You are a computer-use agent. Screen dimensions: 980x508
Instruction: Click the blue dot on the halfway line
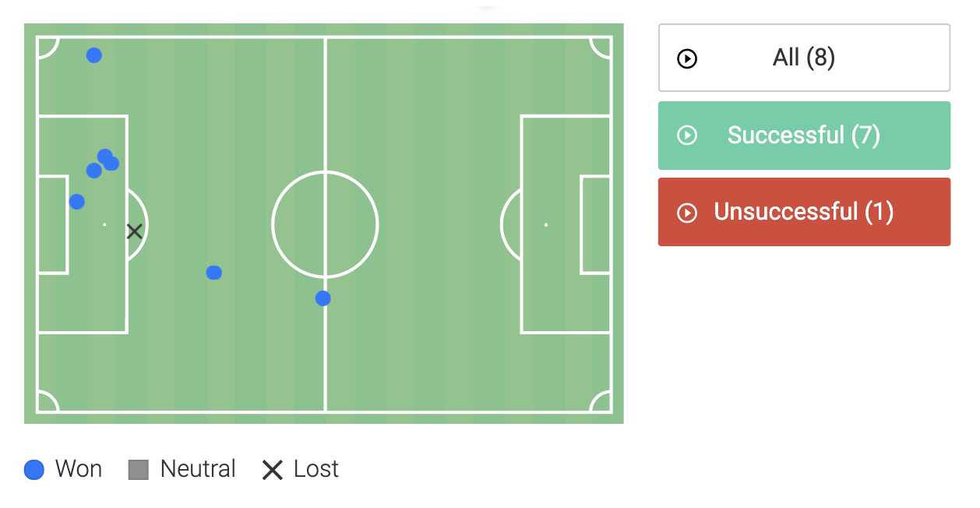point(323,298)
